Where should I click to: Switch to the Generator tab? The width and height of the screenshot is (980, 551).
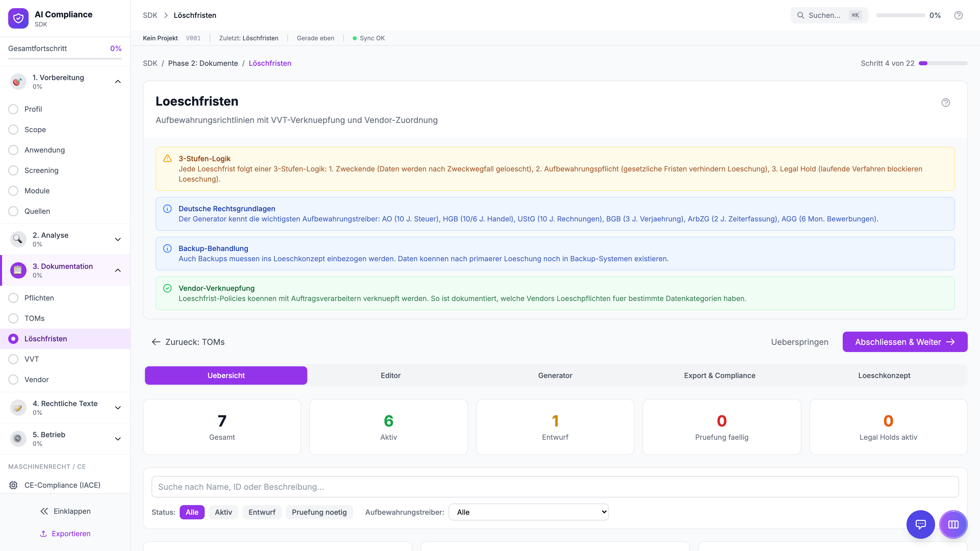click(x=555, y=375)
